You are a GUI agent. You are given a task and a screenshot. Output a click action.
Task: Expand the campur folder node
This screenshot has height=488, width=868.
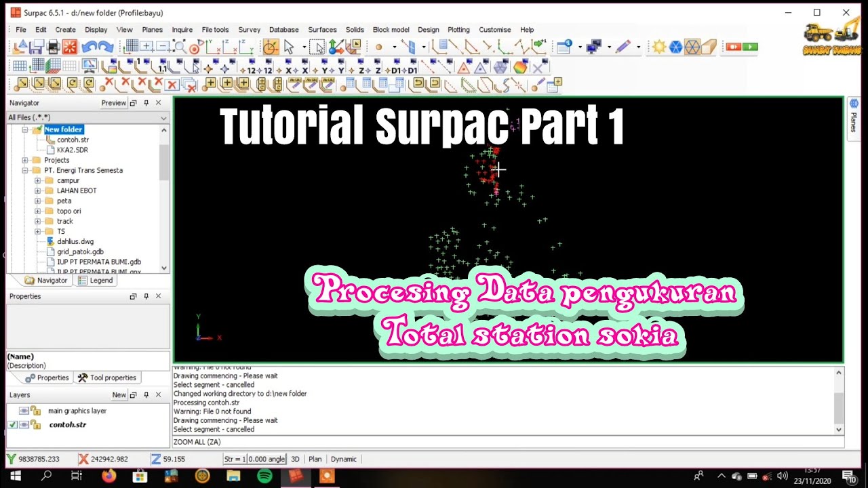tap(38, 180)
